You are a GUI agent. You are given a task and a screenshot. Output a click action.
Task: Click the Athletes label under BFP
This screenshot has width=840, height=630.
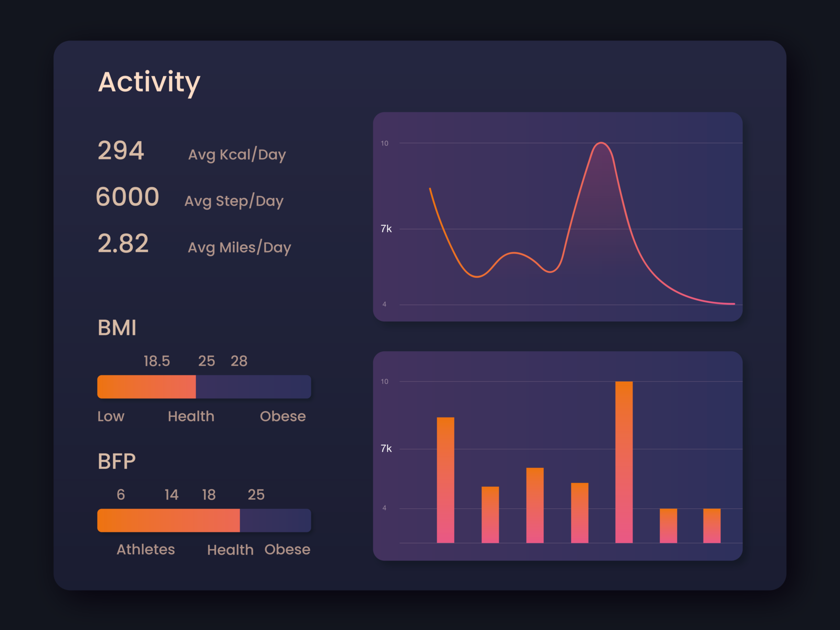[x=145, y=550]
